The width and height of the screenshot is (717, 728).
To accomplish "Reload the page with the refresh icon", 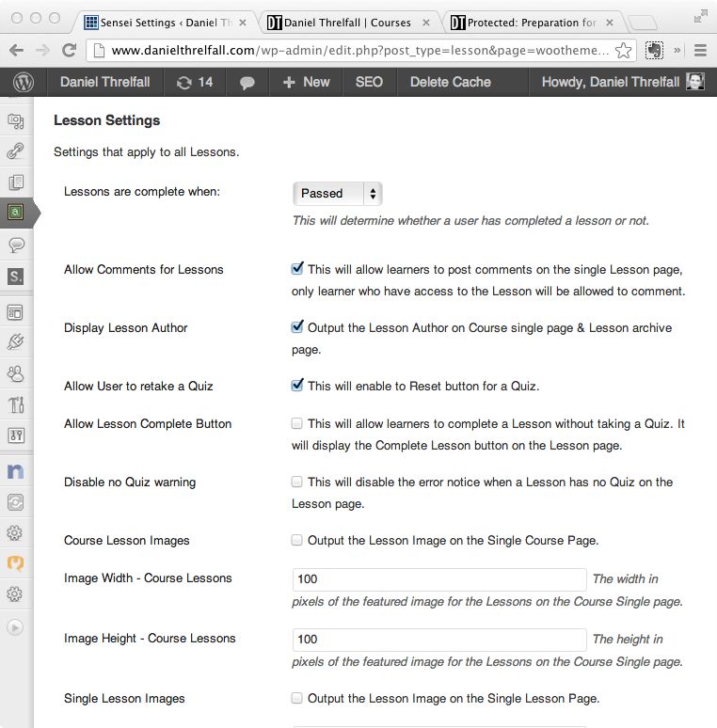I will click(70, 50).
